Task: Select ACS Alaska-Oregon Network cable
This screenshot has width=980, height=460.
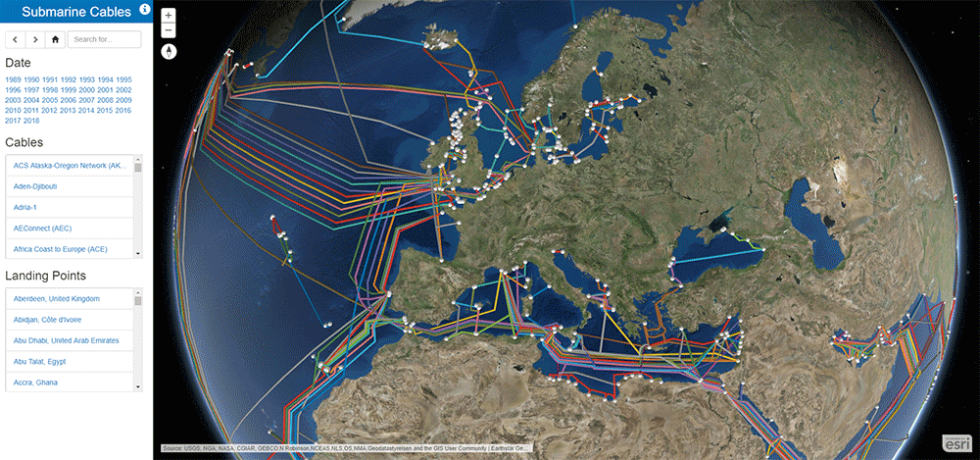Action: point(71,165)
